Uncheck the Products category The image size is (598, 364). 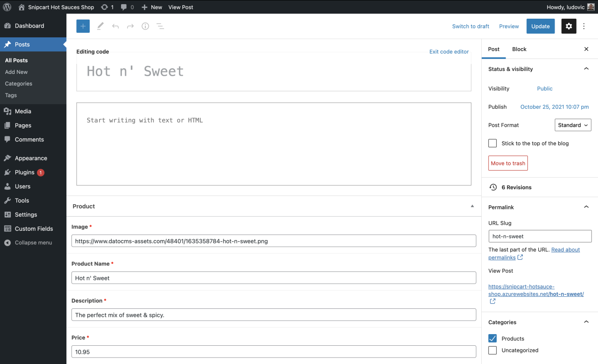click(492, 338)
